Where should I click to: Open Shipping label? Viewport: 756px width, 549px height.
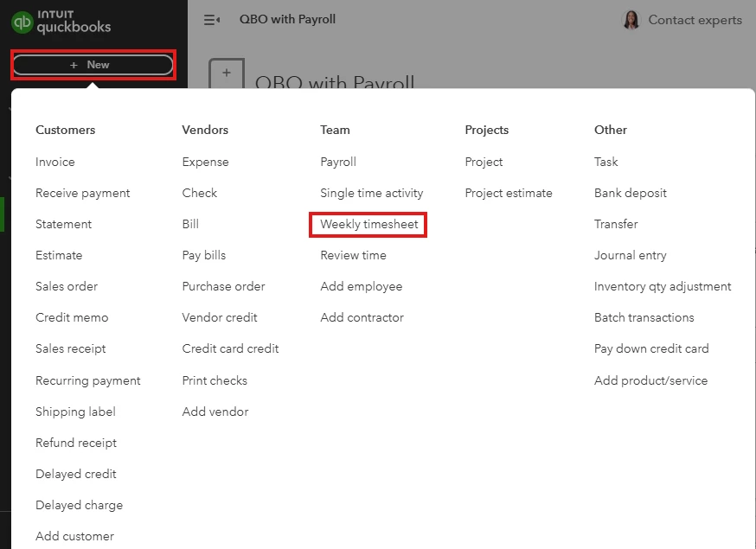[x=76, y=412]
